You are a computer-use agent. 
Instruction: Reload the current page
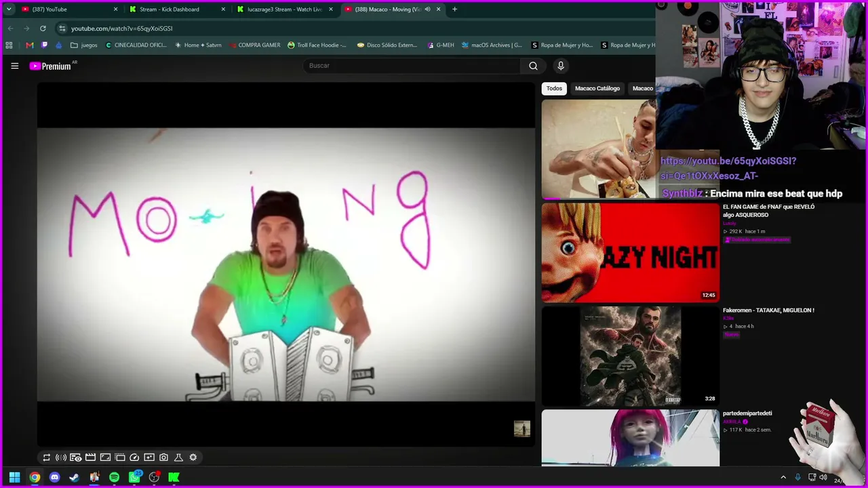pos(43,28)
